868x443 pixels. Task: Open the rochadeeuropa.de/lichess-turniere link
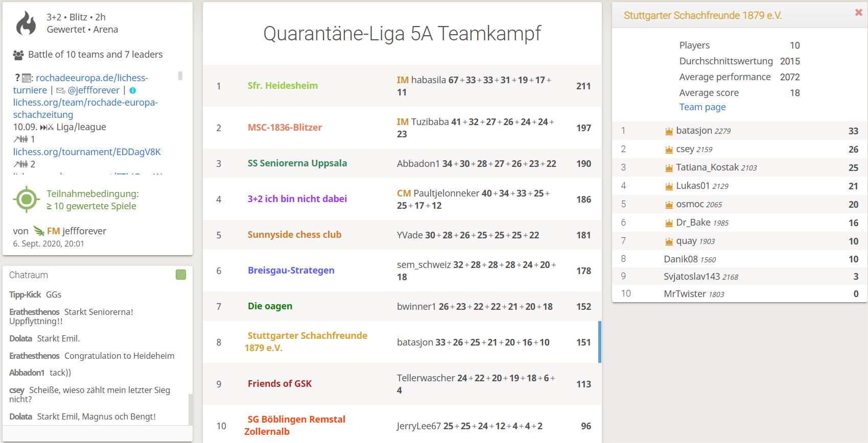pyautogui.click(x=81, y=84)
